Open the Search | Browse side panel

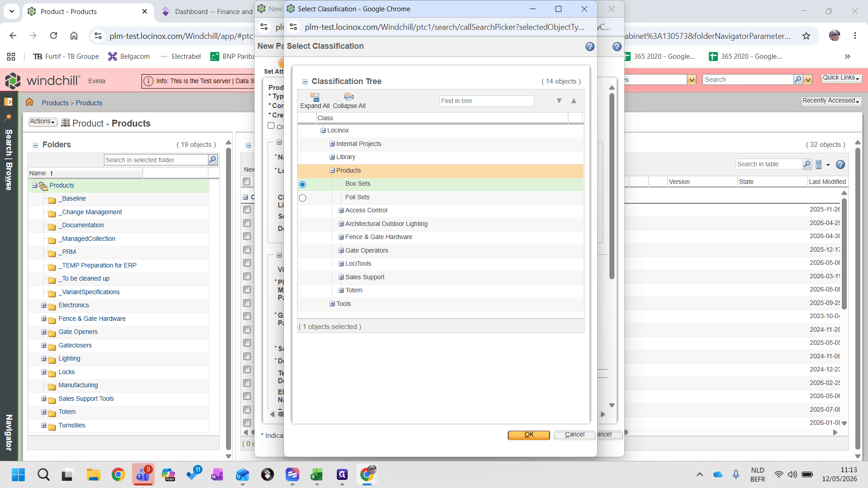8,160
